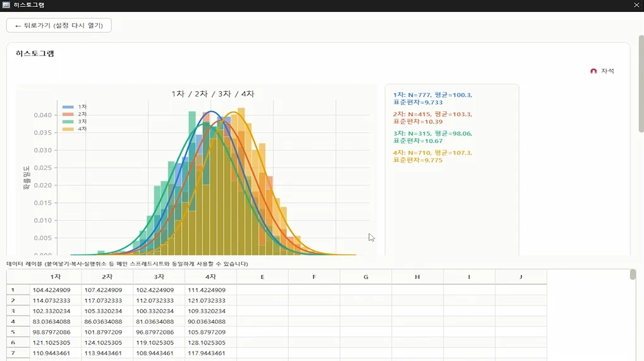This screenshot has width=644, height=361.
Task: Select row header 6 in data table
Action: (18, 343)
